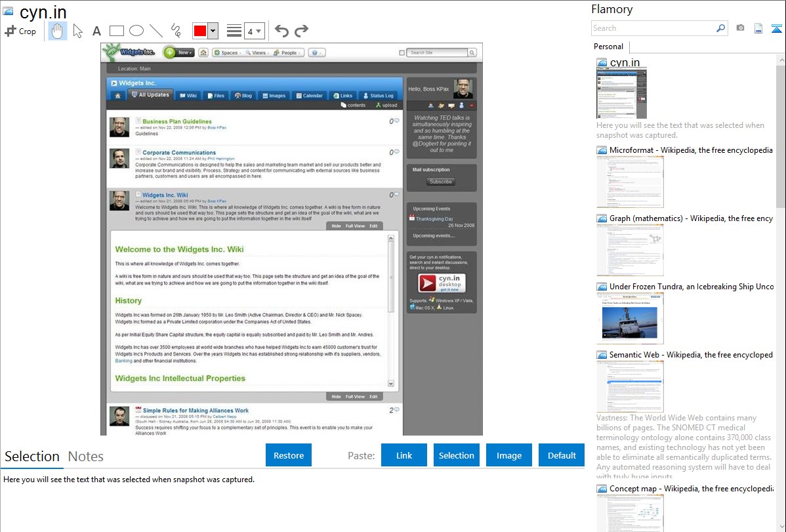
Task: Click the red color swatch
Action: tap(200, 31)
